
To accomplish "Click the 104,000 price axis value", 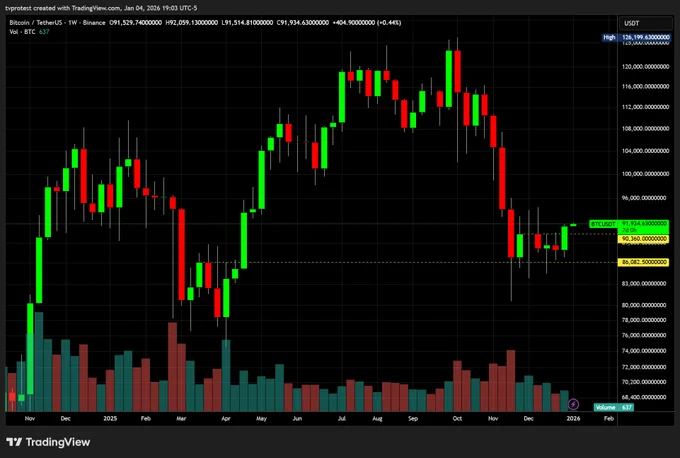I will (x=645, y=150).
